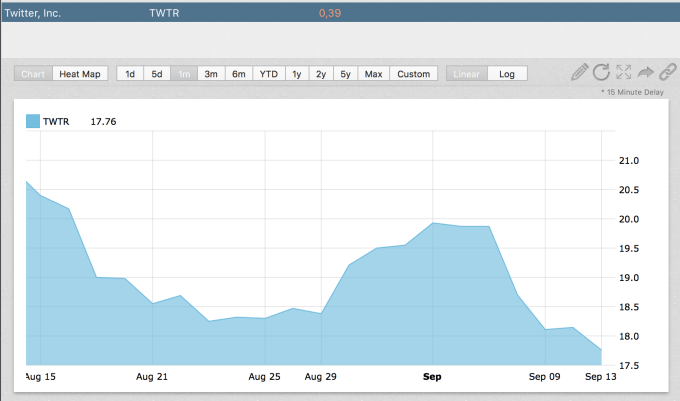Screen dimensions: 680x401
Task: Choose the 3m time range
Action: point(211,74)
